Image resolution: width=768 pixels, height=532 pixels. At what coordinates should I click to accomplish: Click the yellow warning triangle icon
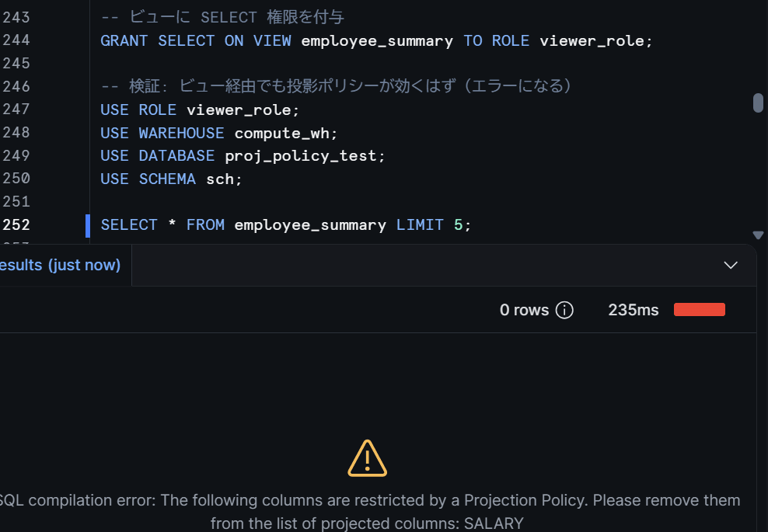tap(368, 458)
